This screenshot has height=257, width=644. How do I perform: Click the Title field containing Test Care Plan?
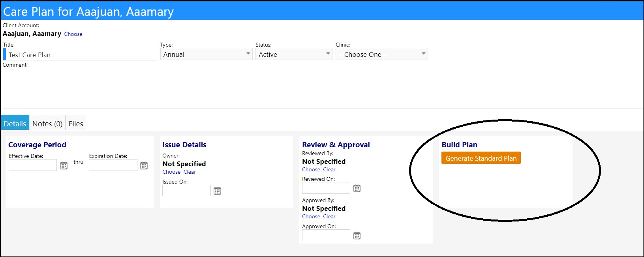pyautogui.click(x=80, y=54)
